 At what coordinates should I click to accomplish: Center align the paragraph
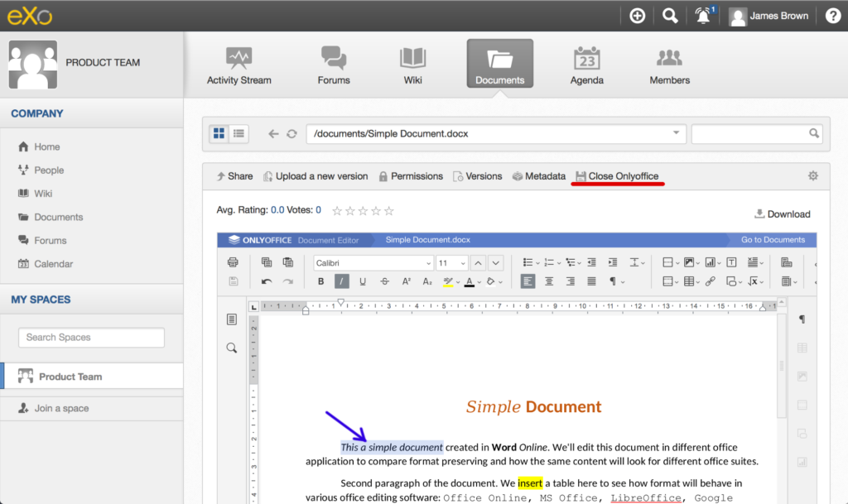(549, 281)
